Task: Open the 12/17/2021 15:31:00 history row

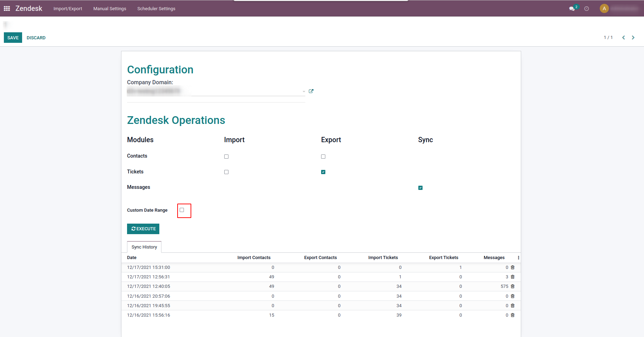Action: (321, 267)
